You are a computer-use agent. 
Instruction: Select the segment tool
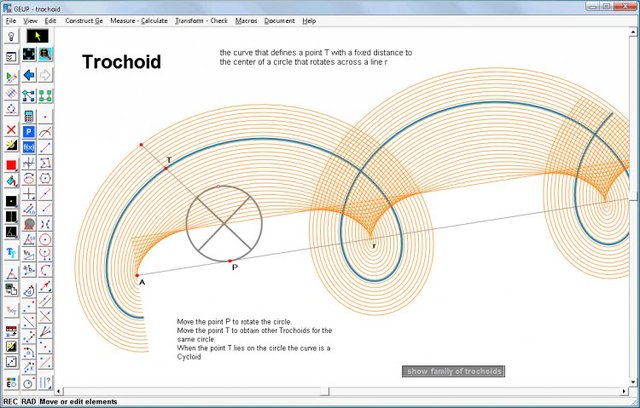(45, 147)
